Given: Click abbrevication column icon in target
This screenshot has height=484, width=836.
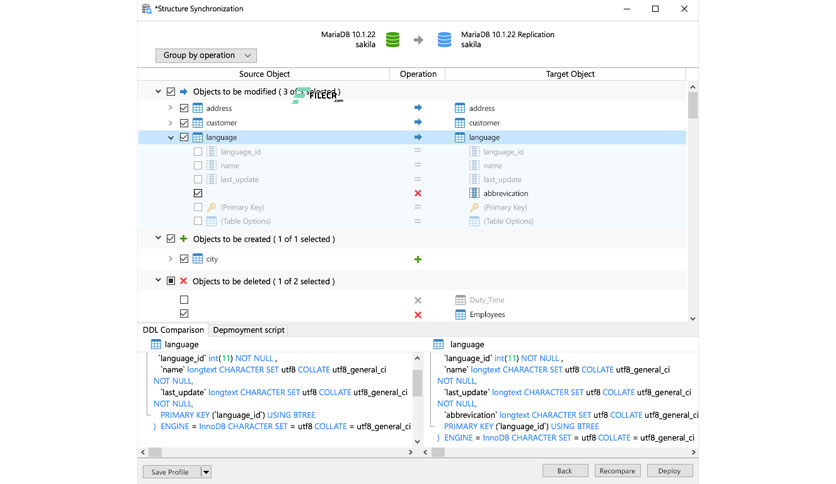Looking at the screenshot, I should [x=474, y=193].
